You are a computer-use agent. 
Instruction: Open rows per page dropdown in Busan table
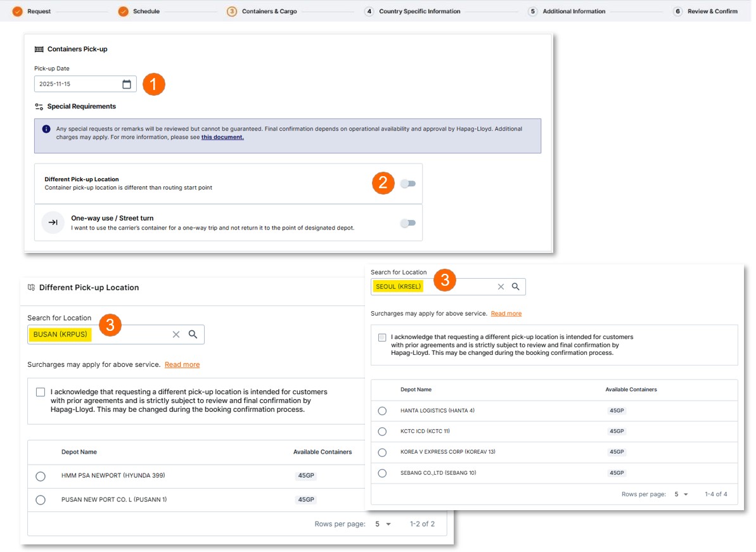(383, 524)
